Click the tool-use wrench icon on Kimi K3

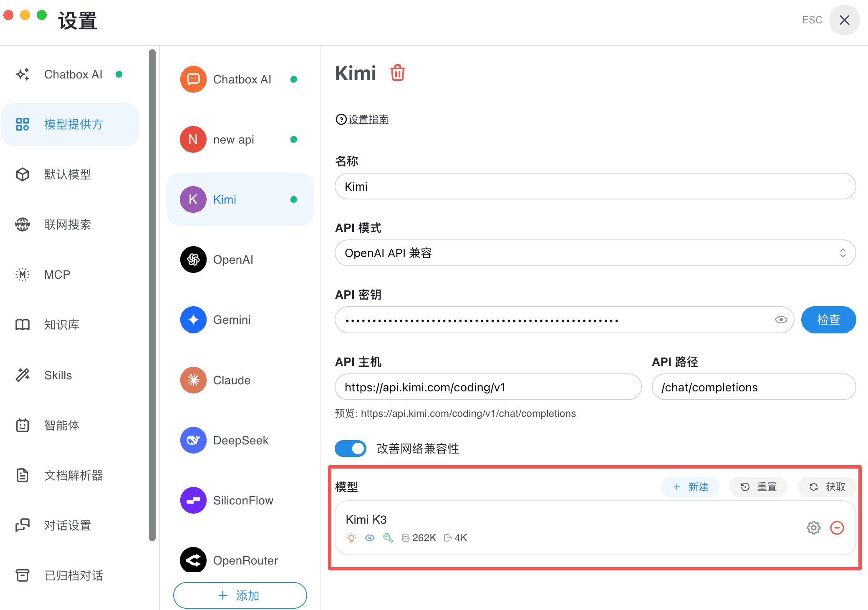388,538
